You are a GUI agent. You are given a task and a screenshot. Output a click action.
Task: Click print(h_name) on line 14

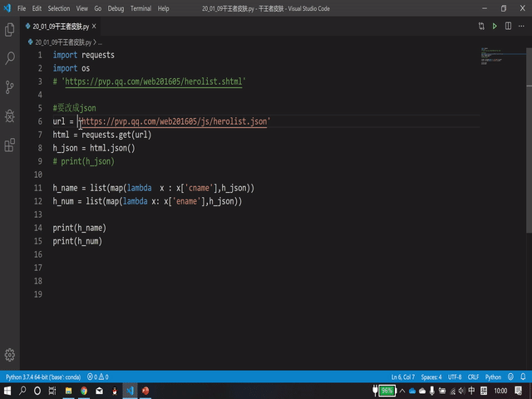point(80,228)
